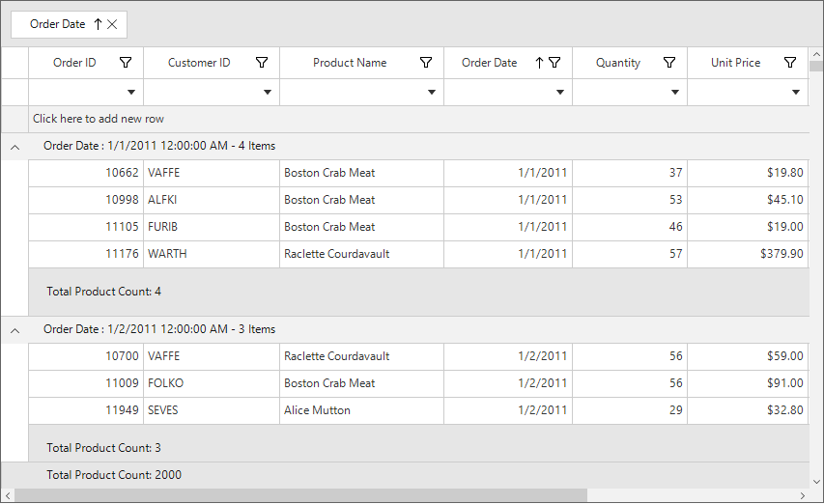Open Order ID filter row dropdown
The width and height of the screenshot is (824, 504).
pos(131,93)
